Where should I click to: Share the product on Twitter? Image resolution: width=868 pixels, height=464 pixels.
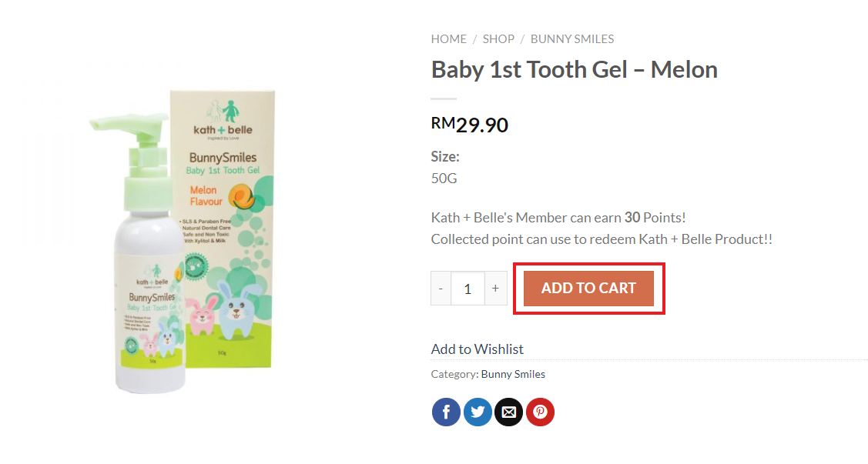(x=478, y=412)
